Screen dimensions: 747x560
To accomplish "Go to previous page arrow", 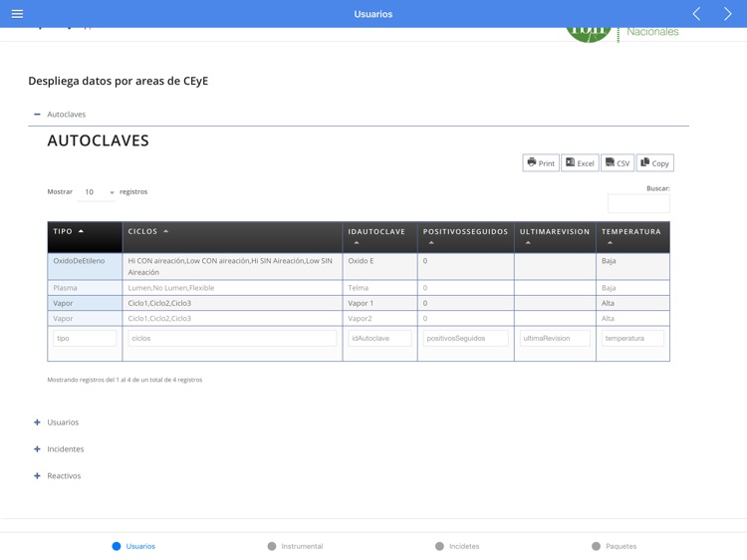I will [696, 14].
